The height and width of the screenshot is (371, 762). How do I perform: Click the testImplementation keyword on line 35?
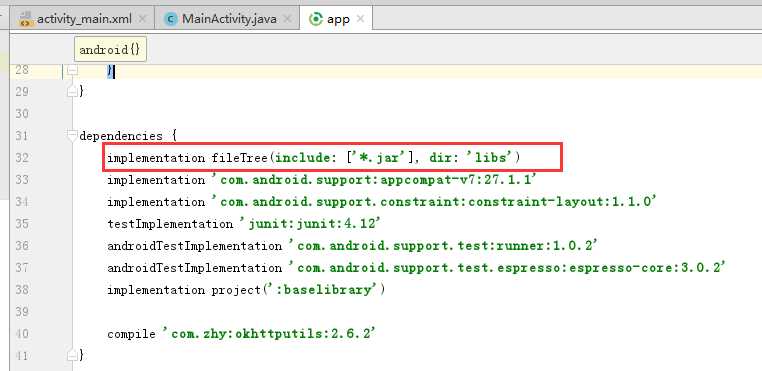pyautogui.click(x=170, y=224)
